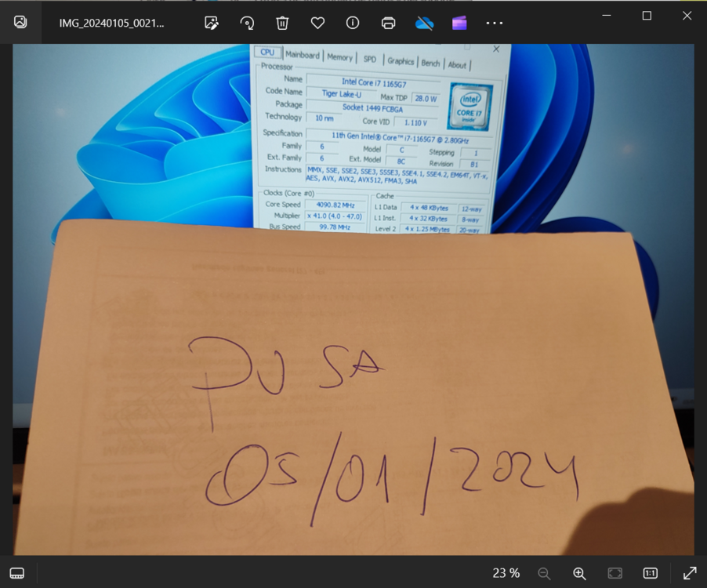Click the file name IMG_20240105_0021...

[x=112, y=23]
